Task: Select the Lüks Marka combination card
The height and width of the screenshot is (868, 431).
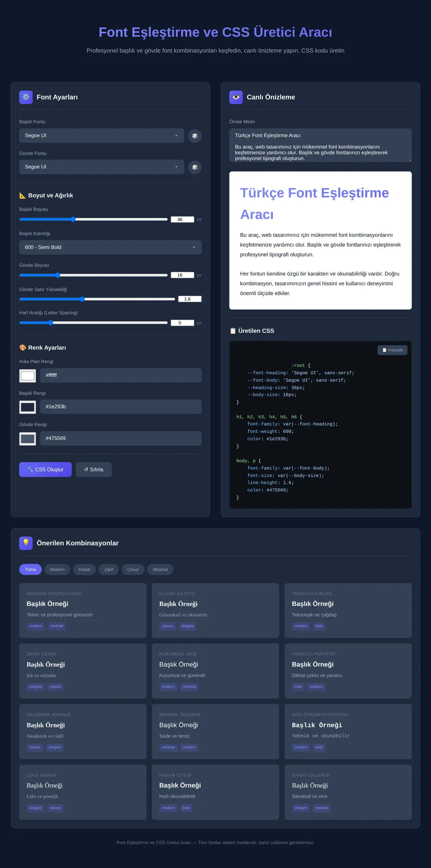Action: point(83,792)
